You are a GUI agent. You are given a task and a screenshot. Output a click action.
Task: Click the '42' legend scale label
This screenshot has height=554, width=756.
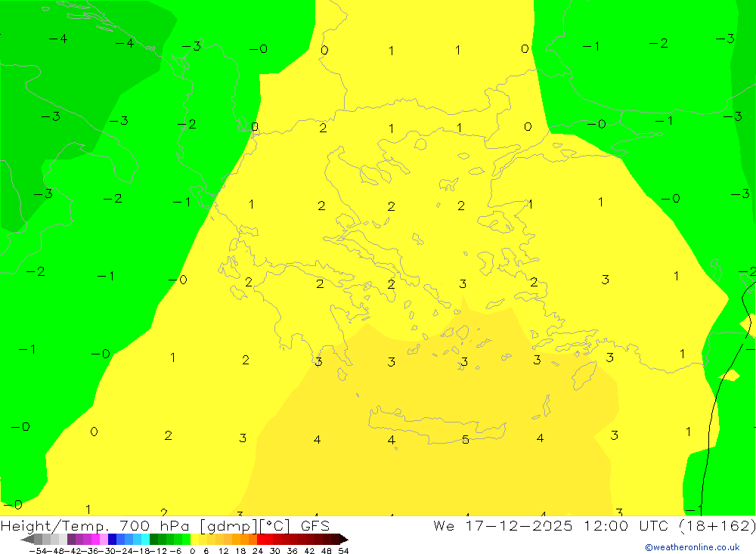point(309,551)
